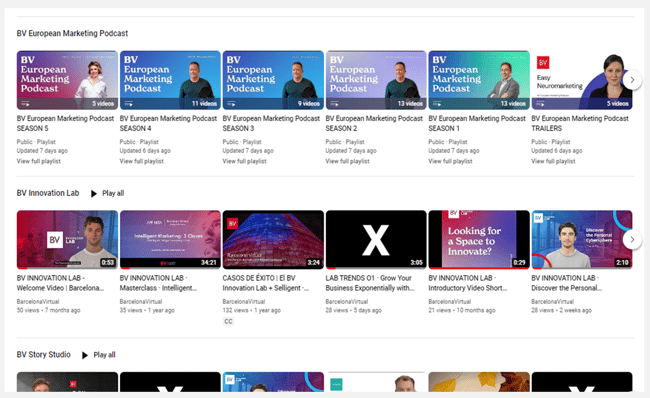Click '13 videos' badge on SEASON 2 thumbnail
The height and width of the screenshot is (398, 650).
(x=410, y=104)
